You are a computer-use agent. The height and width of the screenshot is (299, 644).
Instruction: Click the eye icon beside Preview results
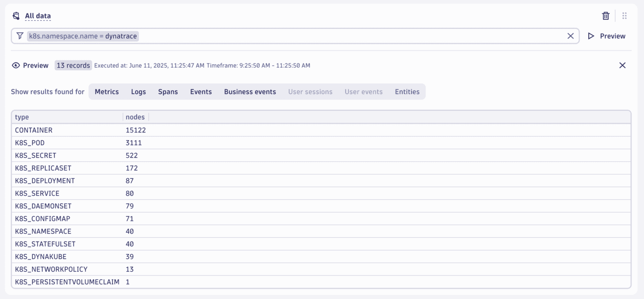(x=16, y=65)
